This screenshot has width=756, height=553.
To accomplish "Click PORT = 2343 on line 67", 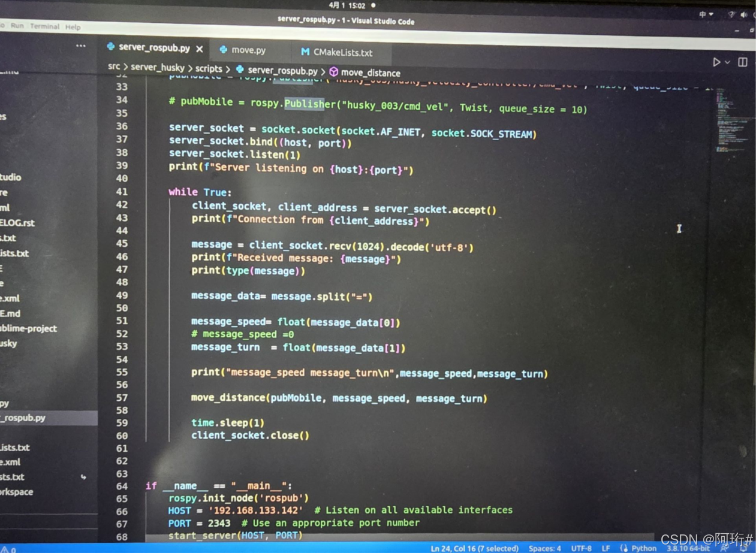I will [x=199, y=523].
